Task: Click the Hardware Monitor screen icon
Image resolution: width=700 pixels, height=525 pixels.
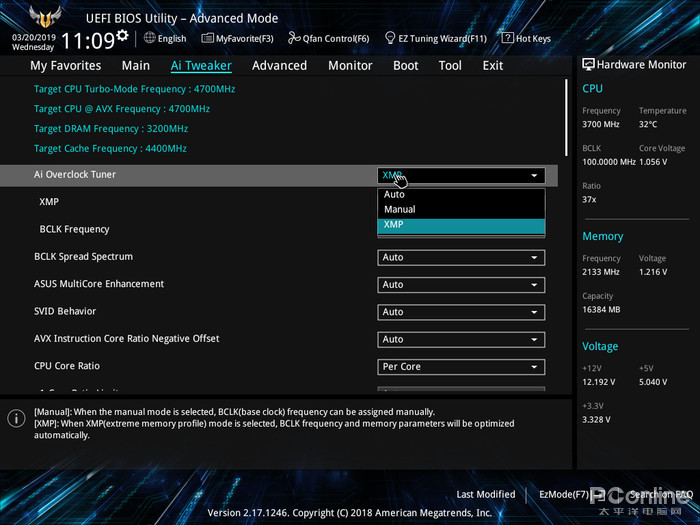Action: (x=588, y=64)
